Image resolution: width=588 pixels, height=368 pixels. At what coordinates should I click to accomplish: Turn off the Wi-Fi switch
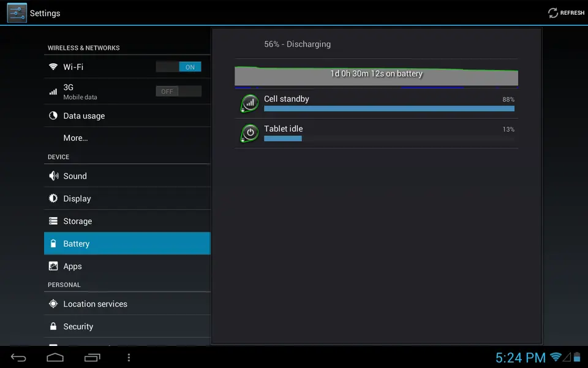[x=178, y=67]
